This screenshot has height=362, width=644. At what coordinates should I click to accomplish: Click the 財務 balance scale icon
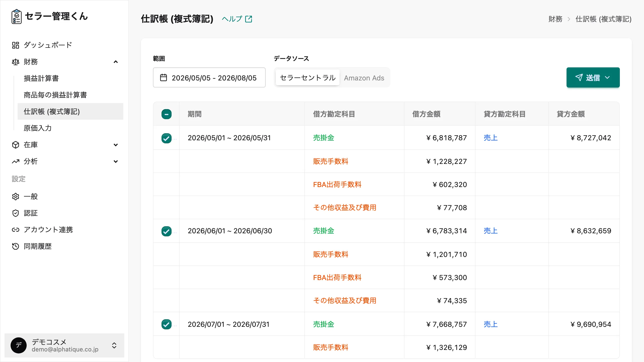16,62
